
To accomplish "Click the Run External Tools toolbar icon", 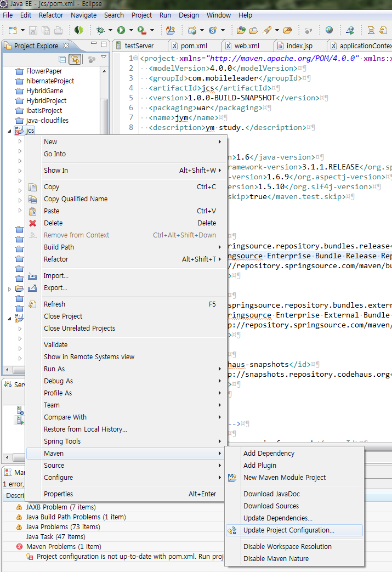I will [142, 30].
